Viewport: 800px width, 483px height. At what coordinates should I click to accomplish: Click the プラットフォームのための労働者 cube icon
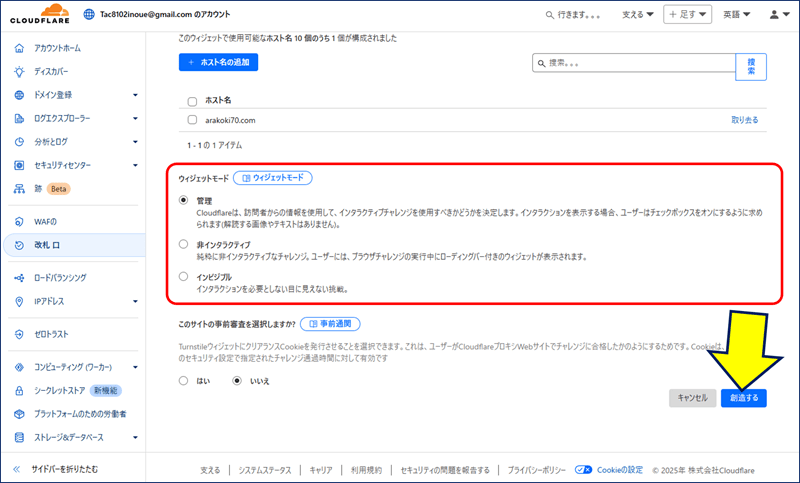coord(19,414)
